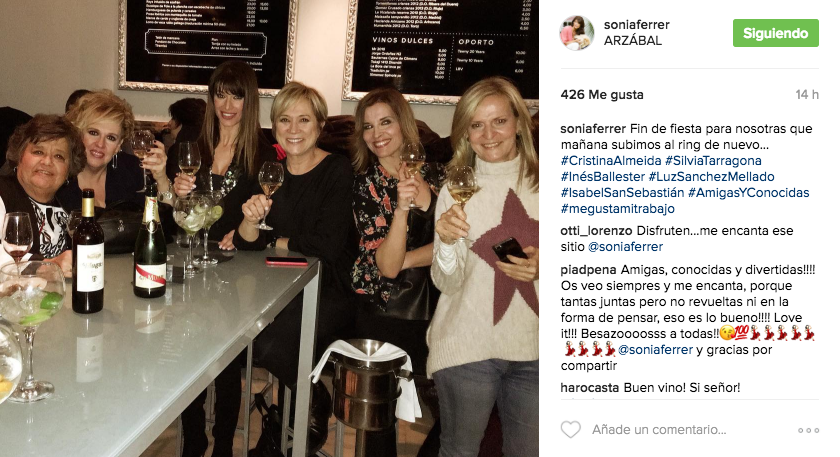Toggle the green Siguiendo follow button
The height and width of the screenshot is (457, 840).
tap(776, 33)
